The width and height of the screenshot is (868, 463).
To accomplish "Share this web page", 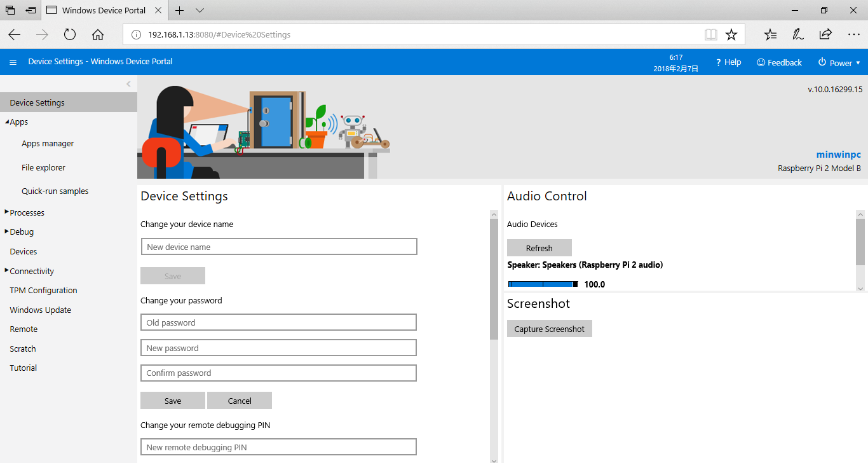I will click(825, 34).
